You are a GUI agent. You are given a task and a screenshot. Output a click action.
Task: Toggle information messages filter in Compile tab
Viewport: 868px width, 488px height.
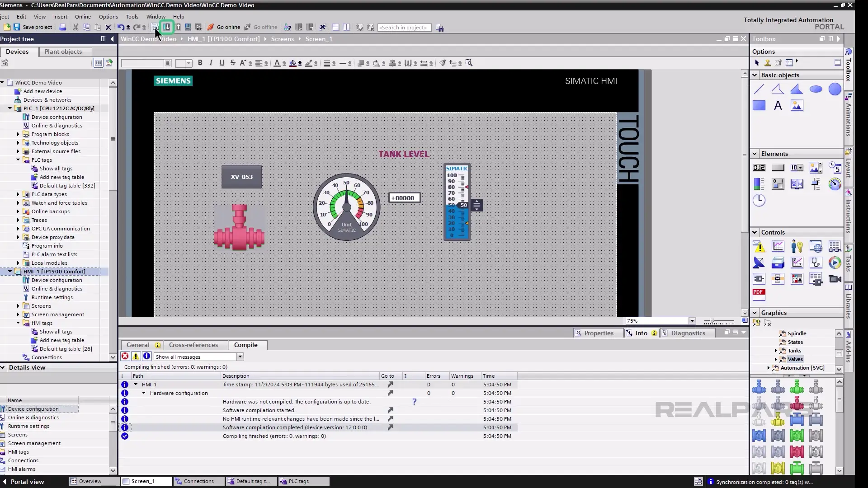point(146,357)
